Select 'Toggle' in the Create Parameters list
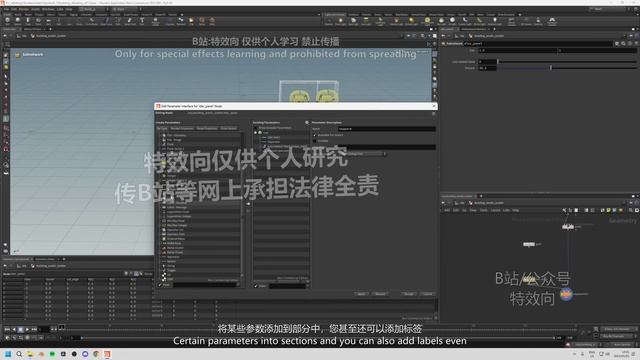640x360 pixels. [x=171, y=270]
